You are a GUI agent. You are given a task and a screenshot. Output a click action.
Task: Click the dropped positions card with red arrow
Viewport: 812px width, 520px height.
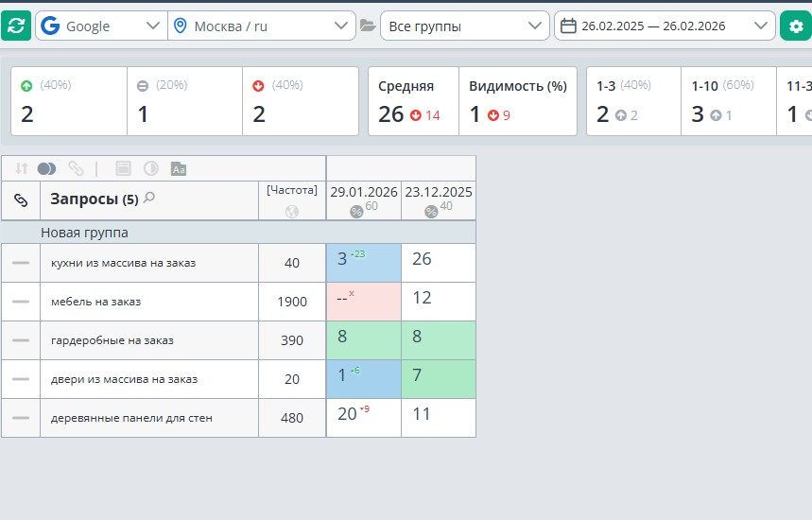click(301, 101)
